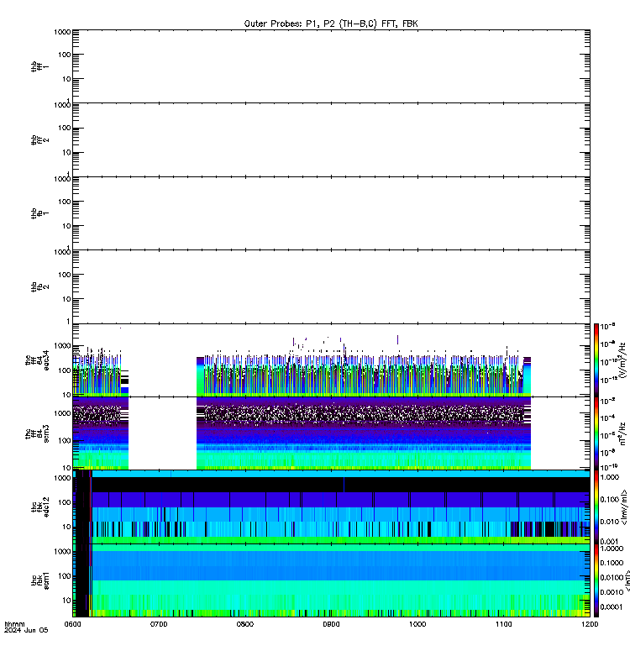
Task: Click the '2024 Jun 05' date label
Action: click(26, 631)
